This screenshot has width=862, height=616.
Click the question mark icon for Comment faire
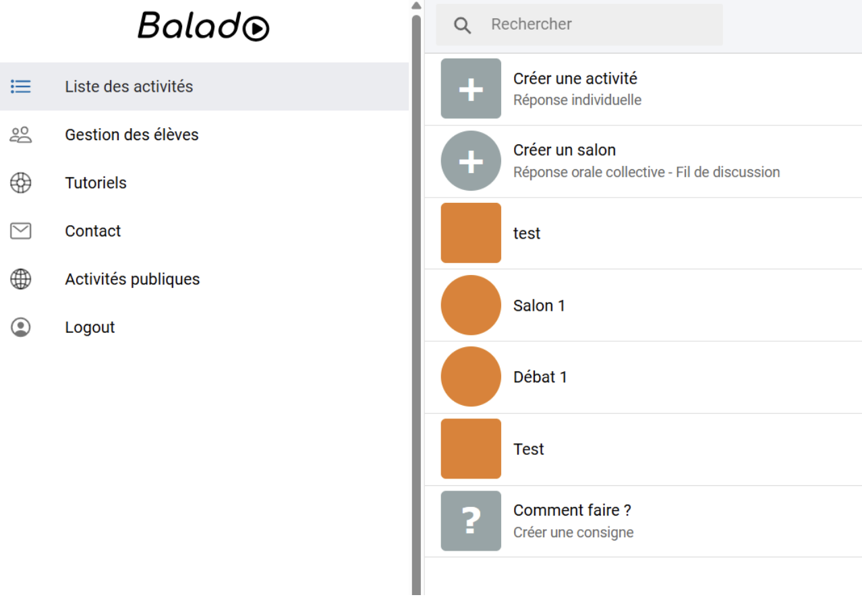[x=471, y=521]
